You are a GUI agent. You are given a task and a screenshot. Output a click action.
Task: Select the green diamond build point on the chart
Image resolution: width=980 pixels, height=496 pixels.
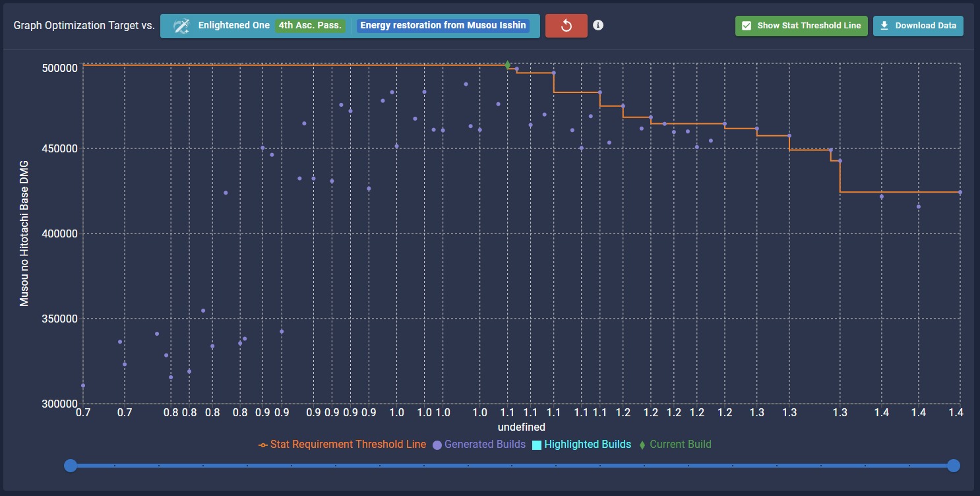click(508, 65)
